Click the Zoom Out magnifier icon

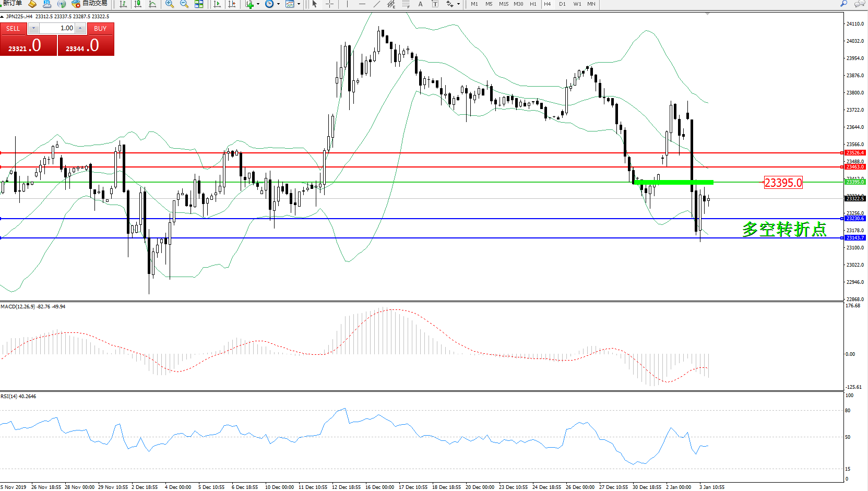184,4
